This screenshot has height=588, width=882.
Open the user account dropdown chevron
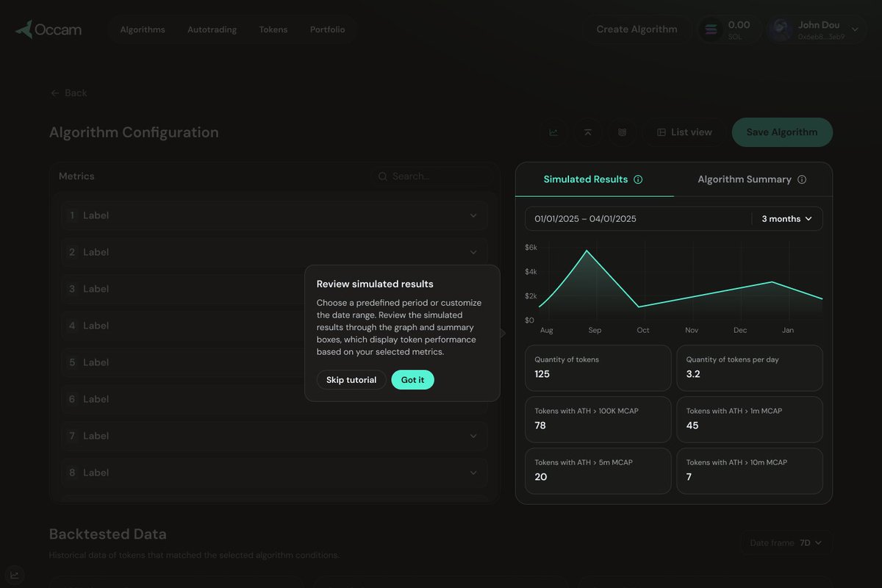pyautogui.click(x=855, y=29)
